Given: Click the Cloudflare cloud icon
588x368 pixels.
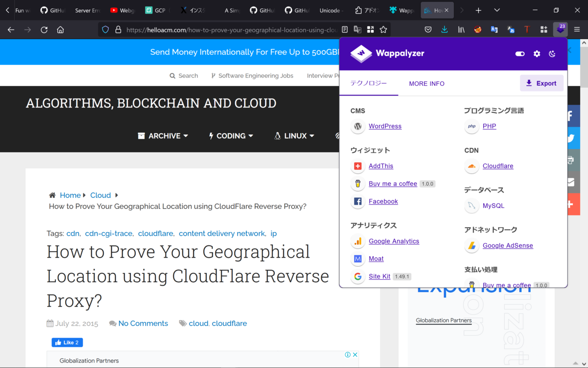Looking at the screenshot, I should [471, 166].
